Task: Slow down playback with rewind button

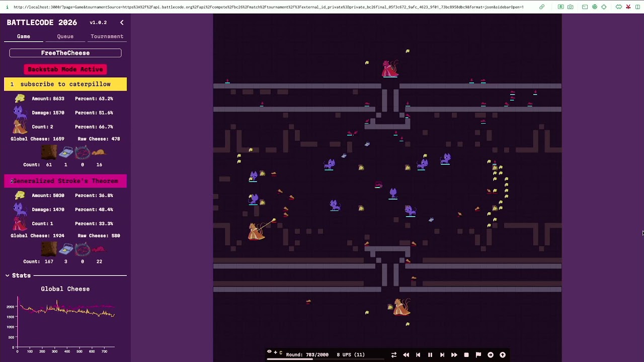Action: pos(406,355)
